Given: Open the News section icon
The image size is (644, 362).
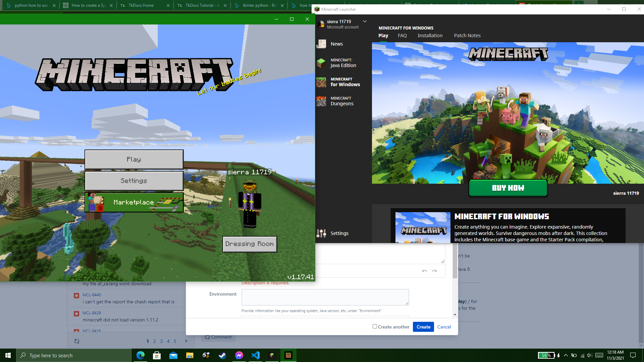Looking at the screenshot, I should (321, 44).
